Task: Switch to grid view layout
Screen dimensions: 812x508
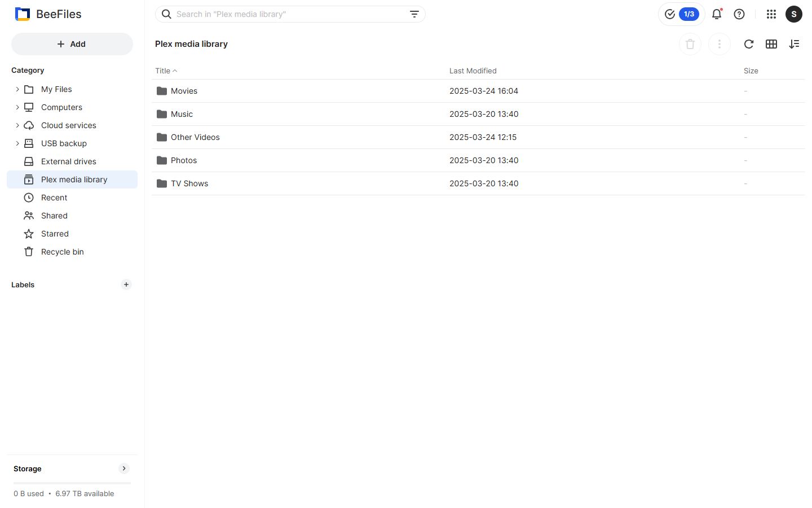Action: [x=771, y=44]
